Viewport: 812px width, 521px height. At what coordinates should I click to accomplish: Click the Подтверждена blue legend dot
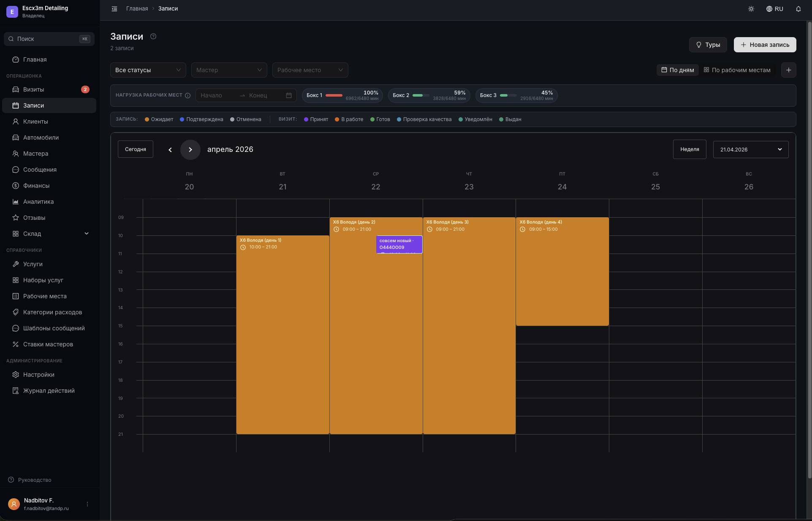tap(182, 119)
